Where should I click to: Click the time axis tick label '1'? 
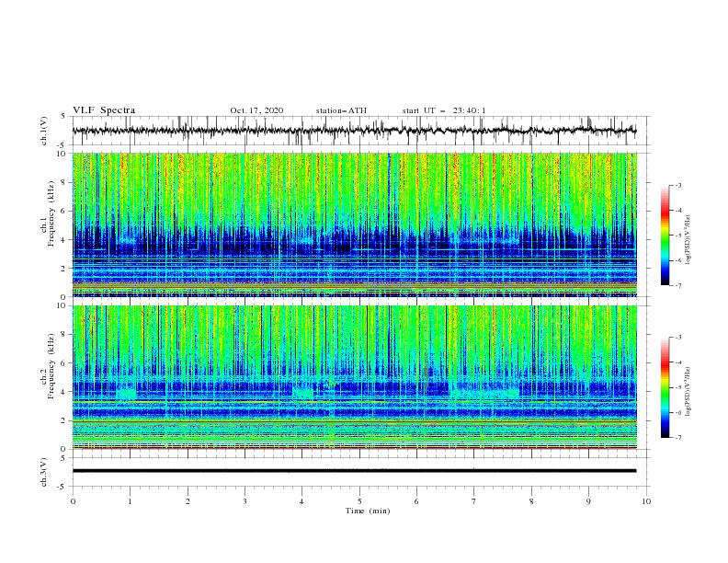point(130,501)
